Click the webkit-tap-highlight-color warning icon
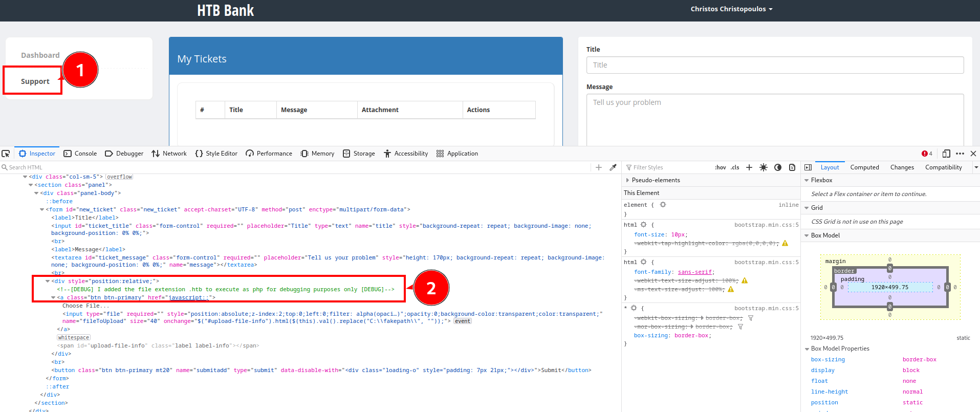Viewport: 980px width, 412px height. (785, 243)
